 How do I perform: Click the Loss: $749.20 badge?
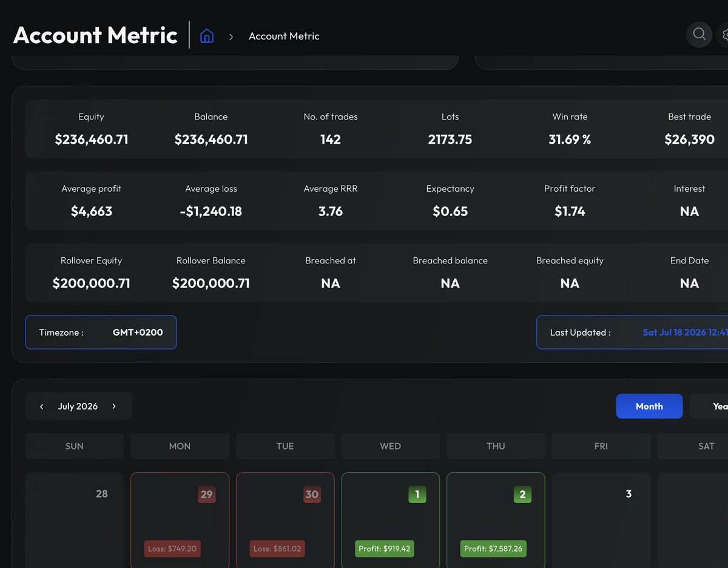172,549
